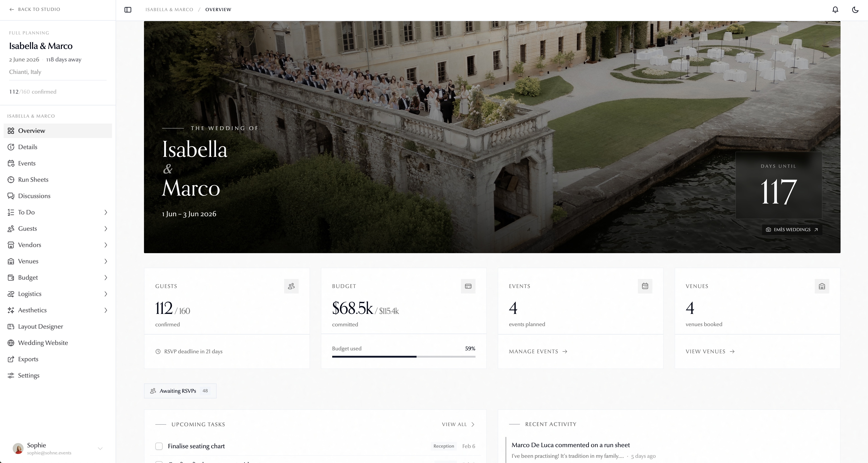Open the ISABELLA & MARCO breadcrumb
The image size is (868, 463).
(169, 10)
